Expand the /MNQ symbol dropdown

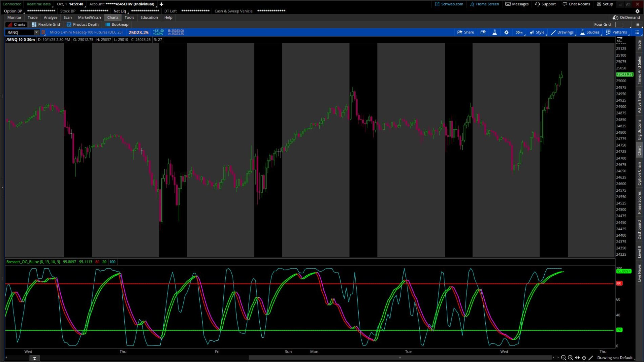(36, 32)
